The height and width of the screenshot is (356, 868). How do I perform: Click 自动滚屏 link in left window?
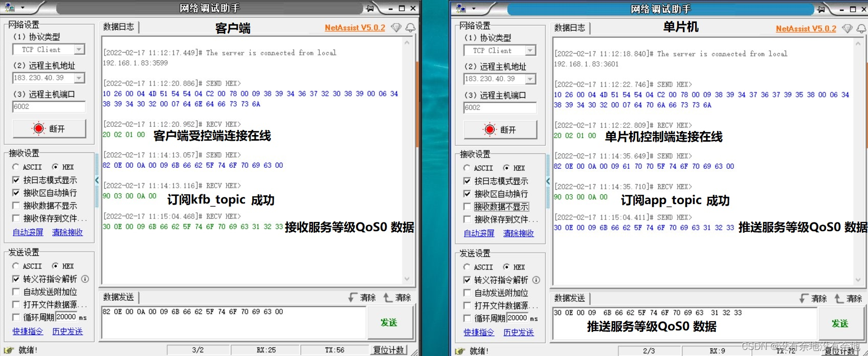tap(28, 232)
